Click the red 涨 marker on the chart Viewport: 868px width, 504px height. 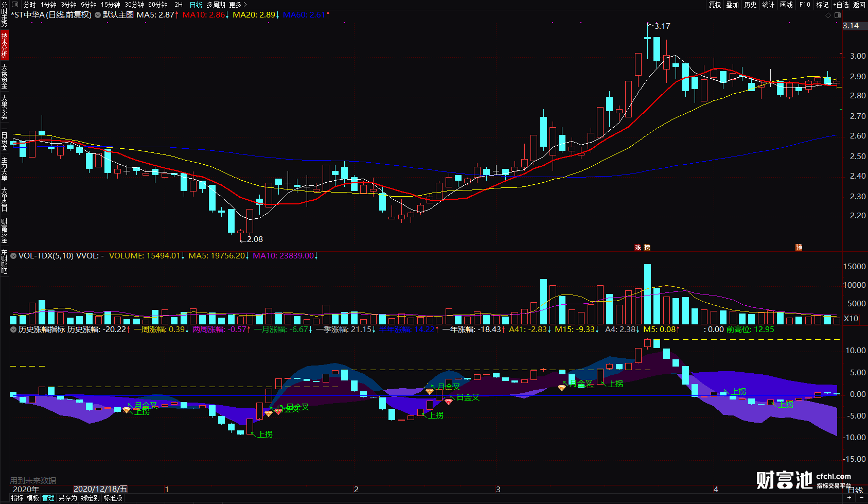point(637,248)
